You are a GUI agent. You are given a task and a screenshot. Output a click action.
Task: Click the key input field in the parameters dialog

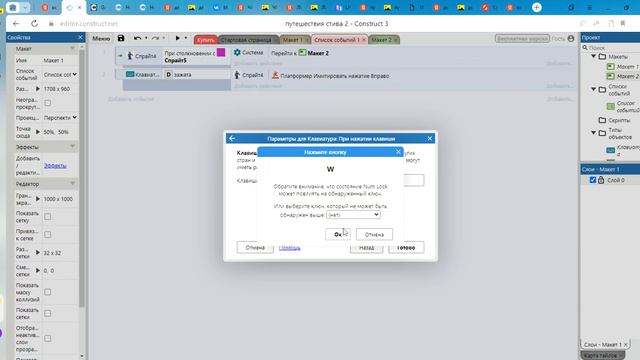[414, 180]
